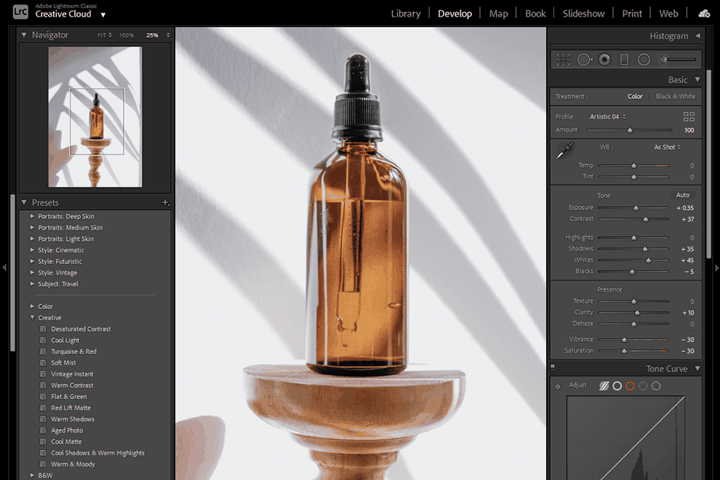The width and height of the screenshot is (720, 480).
Task: Open the Slideshow module
Action: 583,14
